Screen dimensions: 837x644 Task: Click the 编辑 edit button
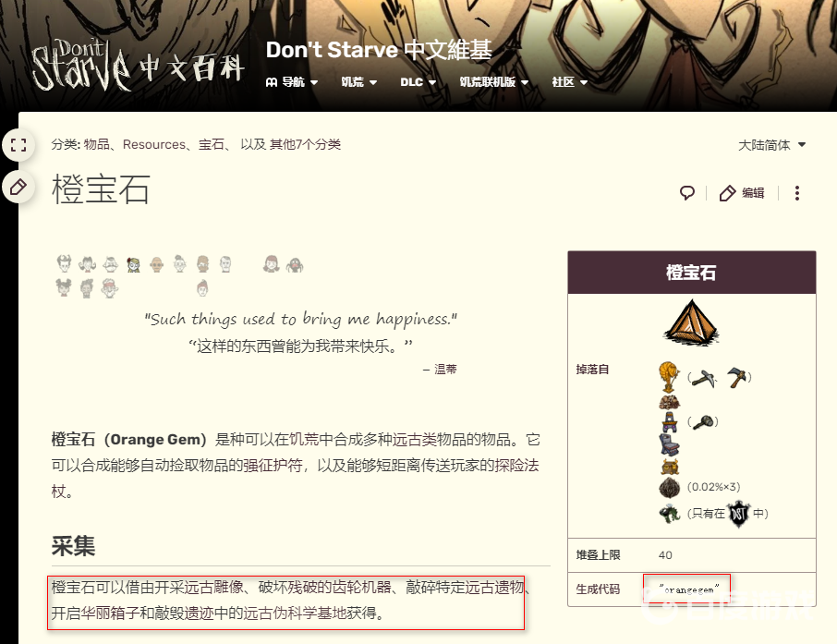point(742,193)
